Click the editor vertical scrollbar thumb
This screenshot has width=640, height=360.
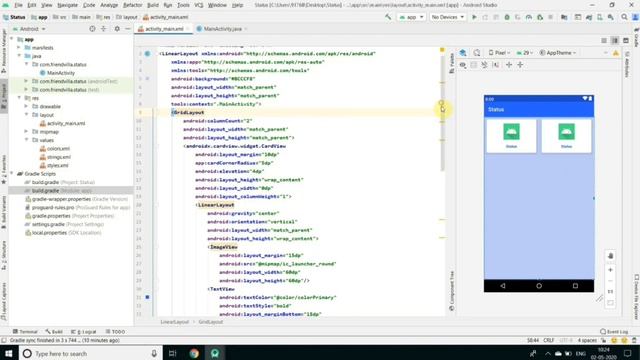point(442,114)
